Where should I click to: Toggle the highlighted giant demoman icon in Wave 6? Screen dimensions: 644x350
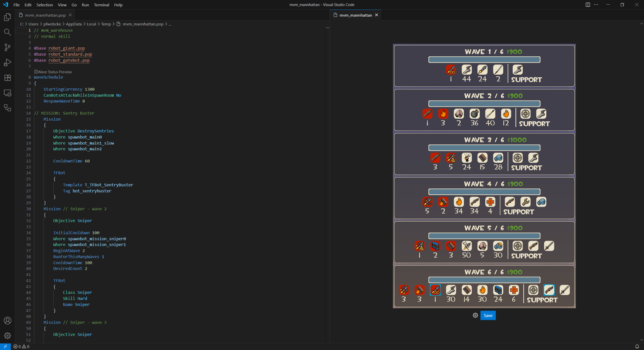(435, 290)
